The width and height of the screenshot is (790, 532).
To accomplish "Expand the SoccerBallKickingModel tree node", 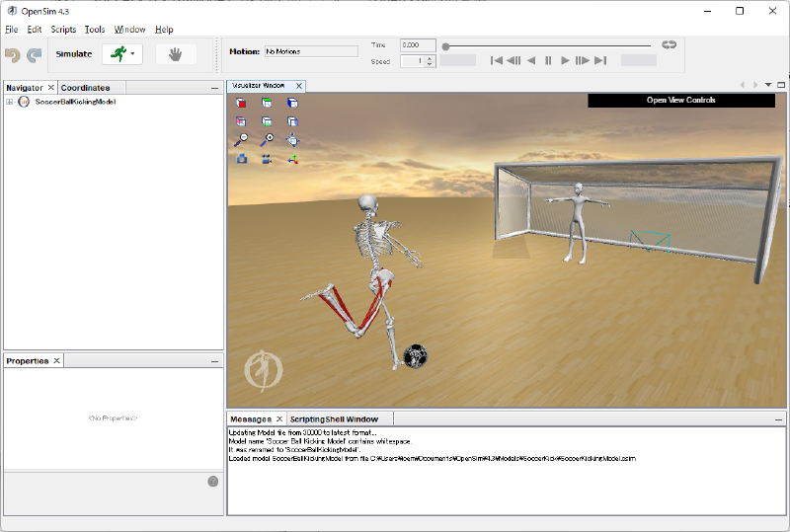I will (x=9, y=102).
